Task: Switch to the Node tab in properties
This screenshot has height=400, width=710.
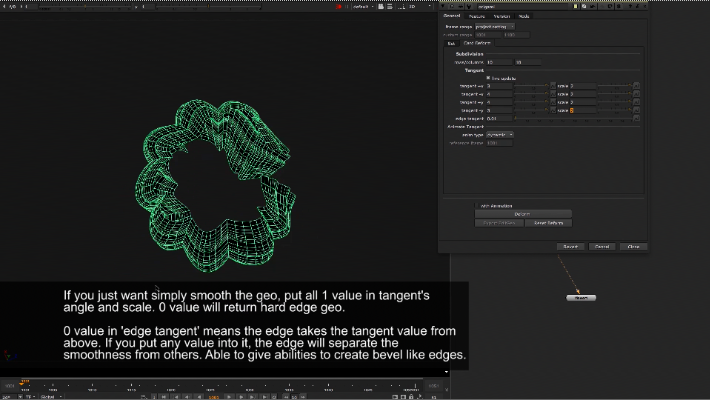Action: tap(524, 16)
